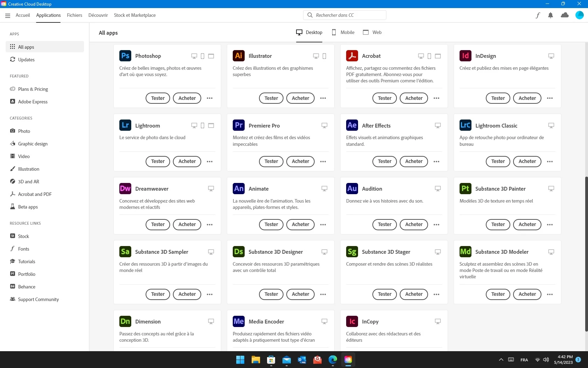This screenshot has width=588, height=368.
Task: Click the Media Encoder app icon
Action: click(x=239, y=321)
